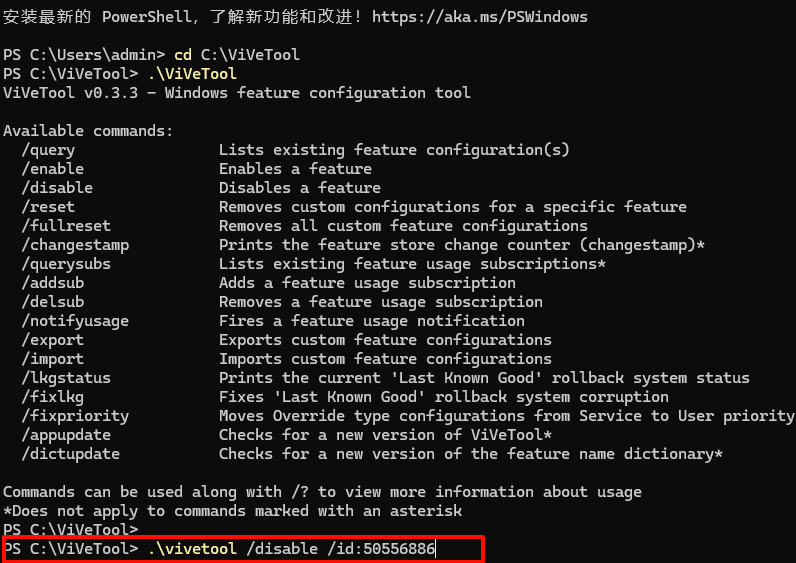Click the /querysubs command entry
The image size is (796, 563).
(x=66, y=264)
